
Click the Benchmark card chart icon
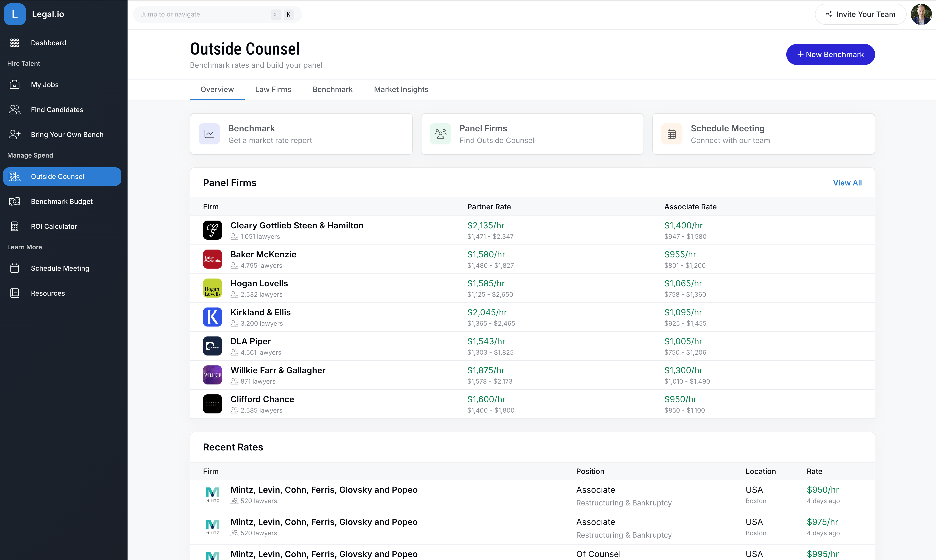209,134
